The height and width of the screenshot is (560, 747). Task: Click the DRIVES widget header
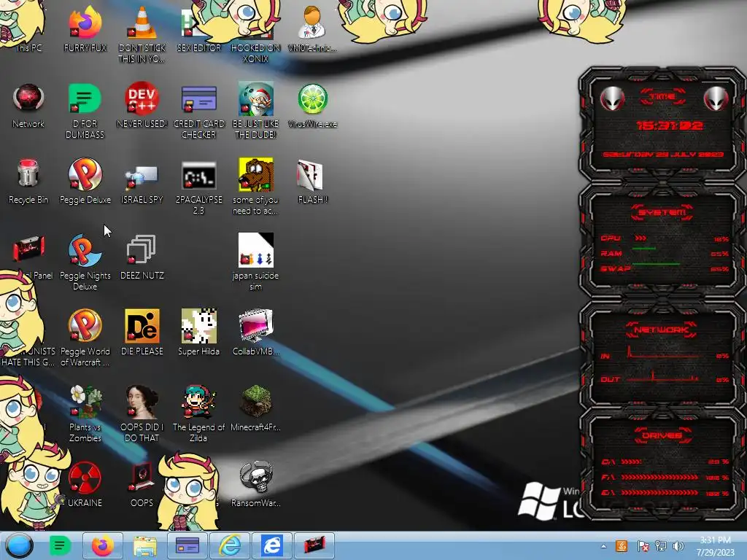662,436
